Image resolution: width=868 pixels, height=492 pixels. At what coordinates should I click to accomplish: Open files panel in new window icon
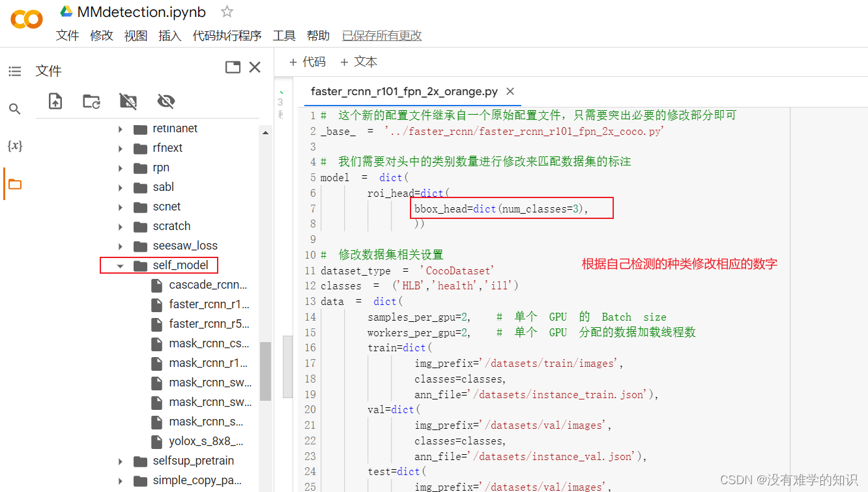point(233,67)
